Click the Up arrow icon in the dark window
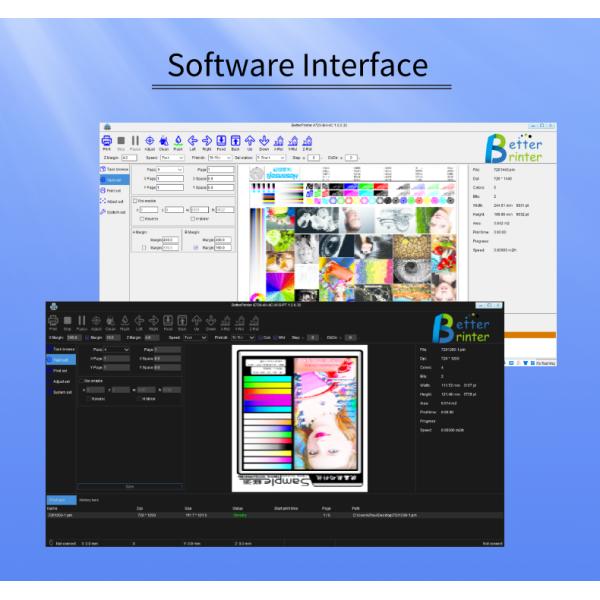Image resolution: width=600 pixels, height=600 pixels. tap(197, 321)
